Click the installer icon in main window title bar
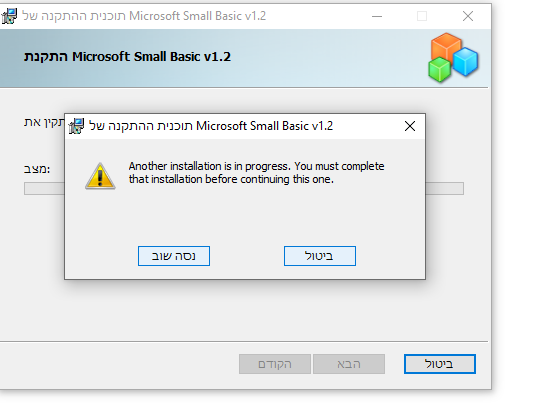The image size is (548, 415). 9,16
